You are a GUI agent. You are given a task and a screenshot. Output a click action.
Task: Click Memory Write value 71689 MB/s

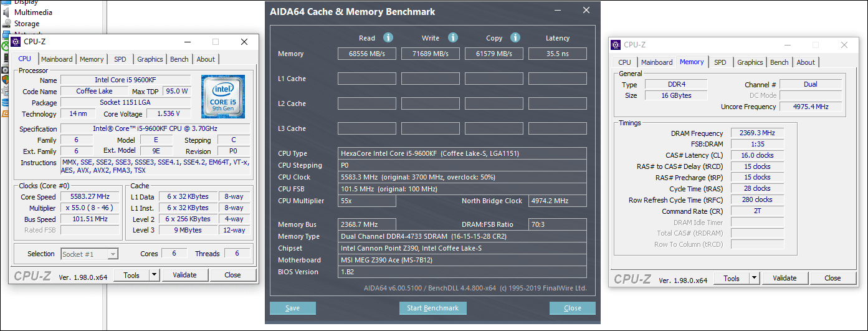(x=431, y=54)
